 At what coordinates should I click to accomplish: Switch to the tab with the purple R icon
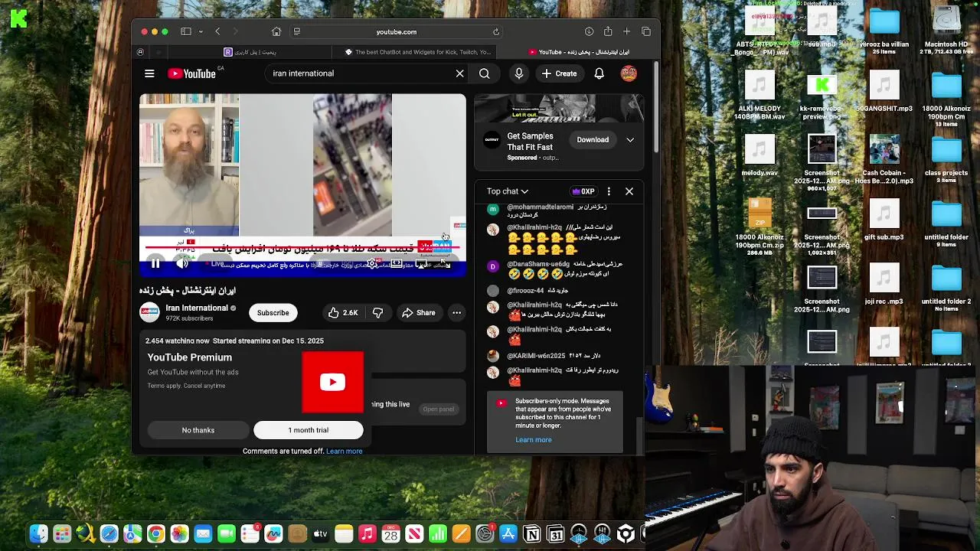pyautogui.click(x=249, y=52)
